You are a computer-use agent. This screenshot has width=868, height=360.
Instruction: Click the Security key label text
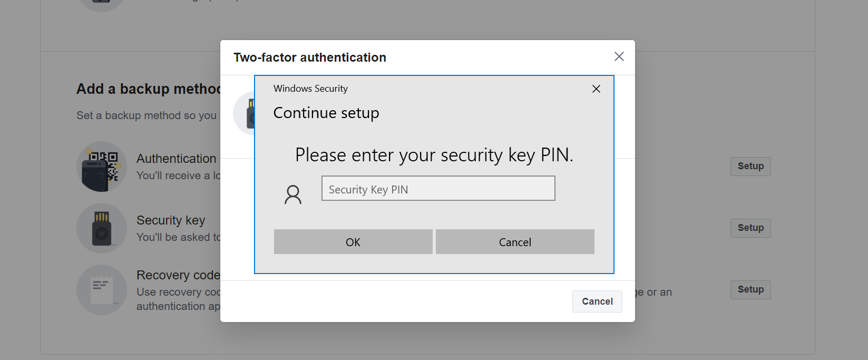(171, 220)
